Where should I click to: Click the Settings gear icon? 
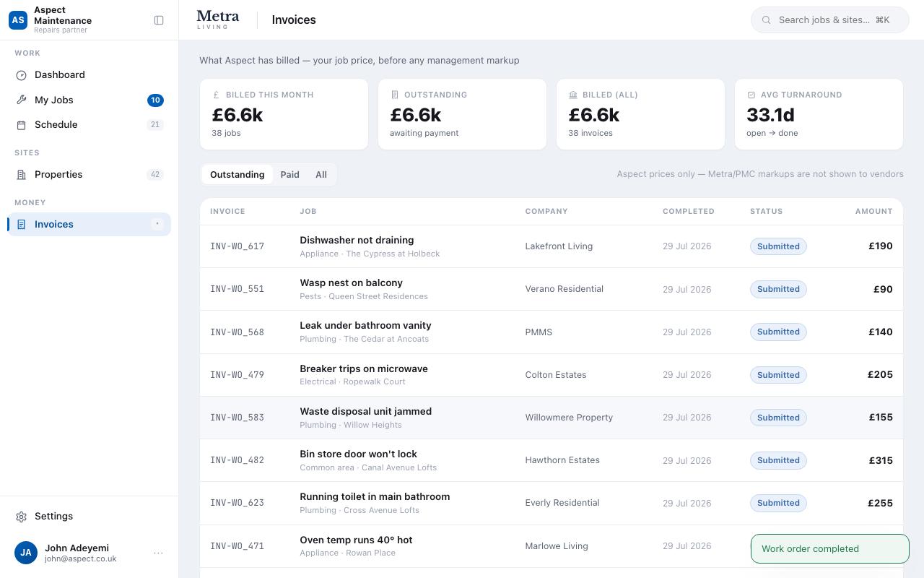tap(21, 517)
